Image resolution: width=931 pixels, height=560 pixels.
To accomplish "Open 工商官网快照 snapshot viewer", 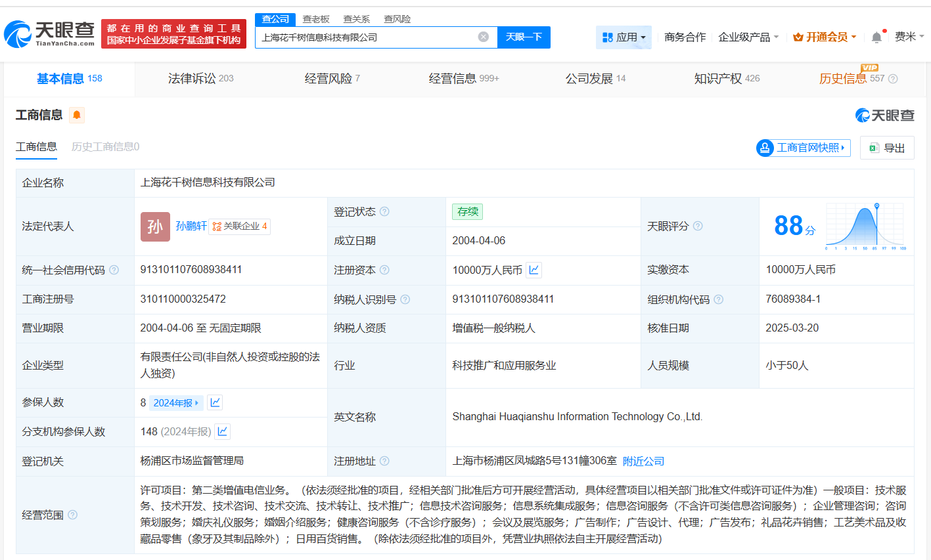I will pos(802,148).
